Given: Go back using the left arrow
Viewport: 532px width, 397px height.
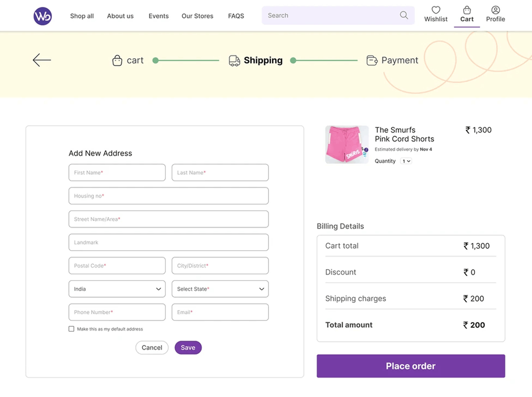Looking at the screenshot, I should tap(42, 60).
